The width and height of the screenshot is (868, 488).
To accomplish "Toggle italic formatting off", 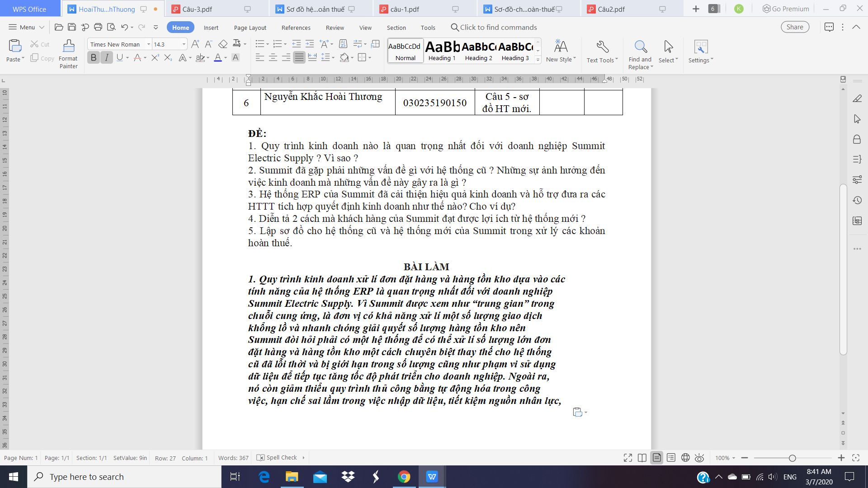I will [x=107, y=57].
